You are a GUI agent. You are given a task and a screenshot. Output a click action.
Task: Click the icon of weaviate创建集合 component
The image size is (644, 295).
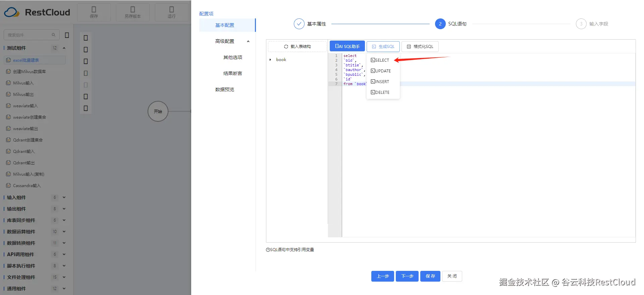pos(9,117)
